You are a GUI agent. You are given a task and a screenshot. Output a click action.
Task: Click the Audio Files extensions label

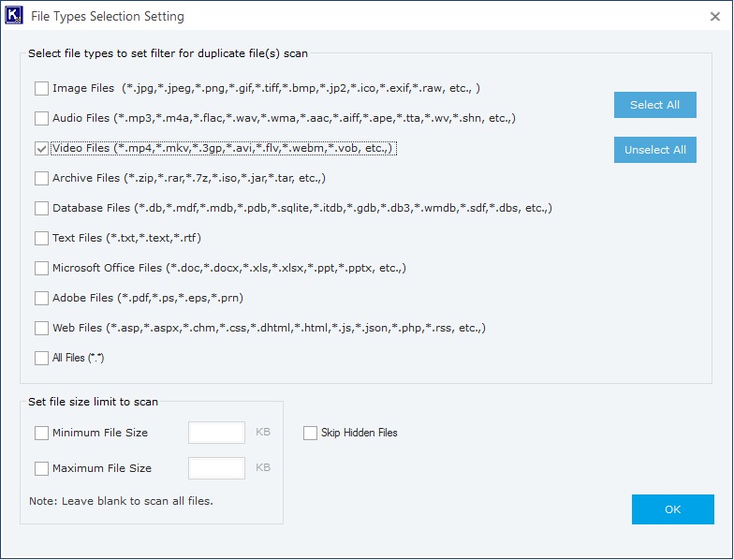(285, 118)
